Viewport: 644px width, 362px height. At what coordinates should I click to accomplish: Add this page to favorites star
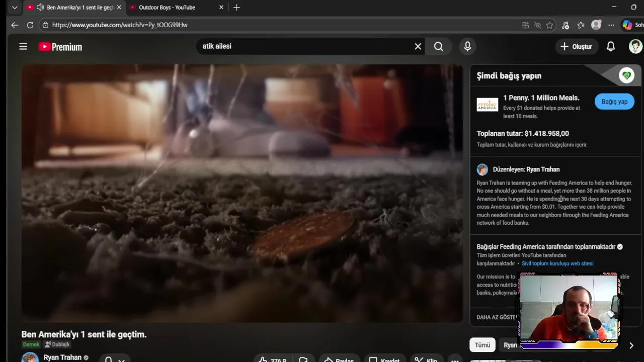click(x=549, y=25)
